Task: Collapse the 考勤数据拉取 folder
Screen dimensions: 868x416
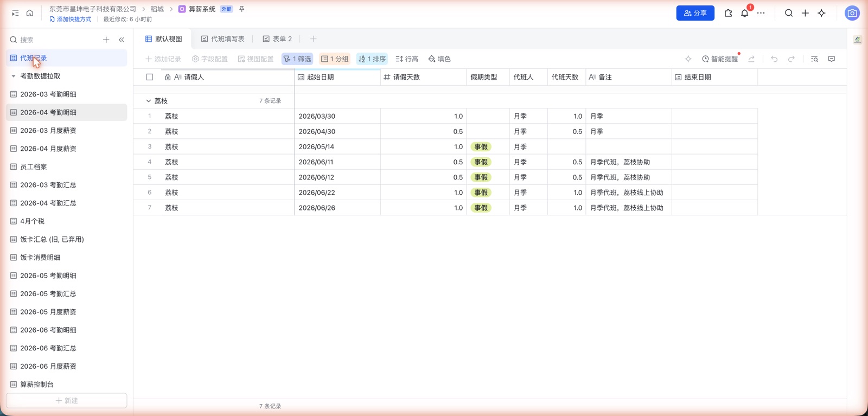Action: [x=14, y=76]
